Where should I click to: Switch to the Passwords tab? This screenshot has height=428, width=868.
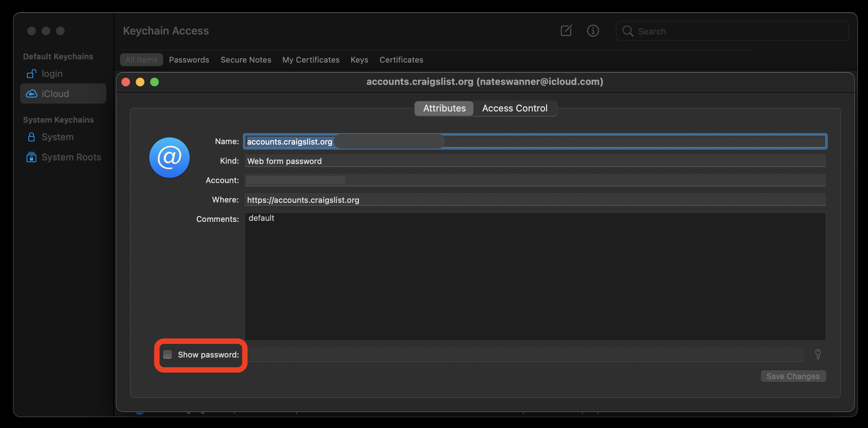(189, 59)
